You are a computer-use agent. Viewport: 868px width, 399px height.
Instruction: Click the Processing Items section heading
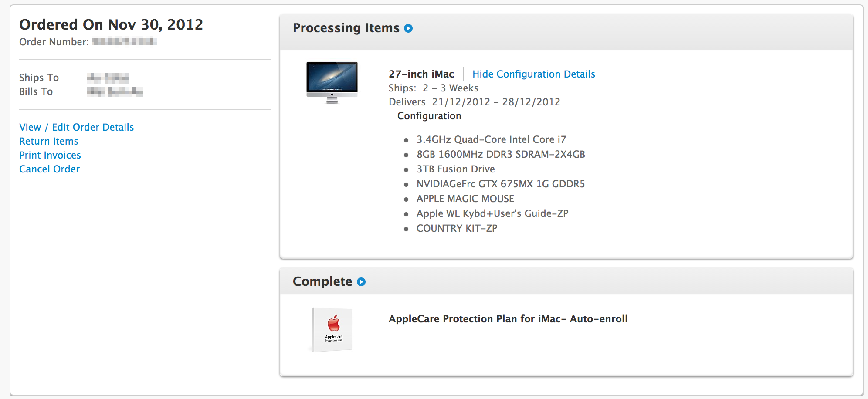pos(346,28)
